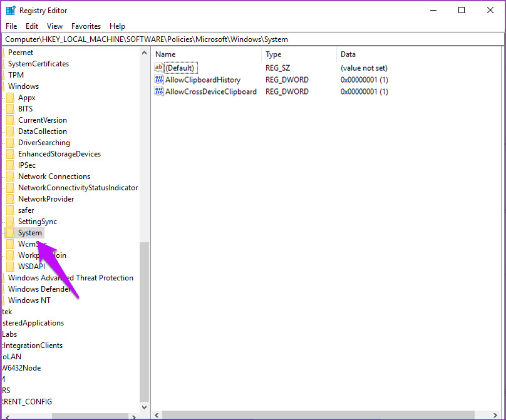The height and width of the screenshot is (420, 506).
Task: Click the registry path address bar
Action: point(253,39)
